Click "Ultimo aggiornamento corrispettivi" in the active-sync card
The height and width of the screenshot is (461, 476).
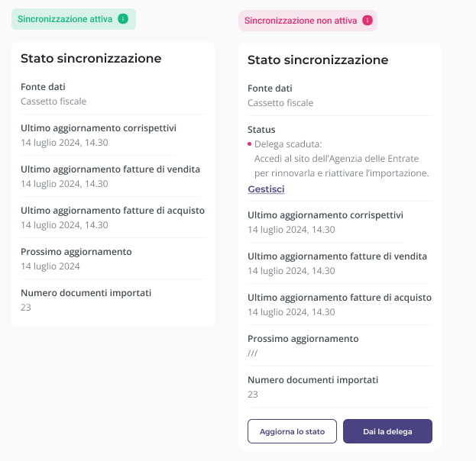point(99,127)
